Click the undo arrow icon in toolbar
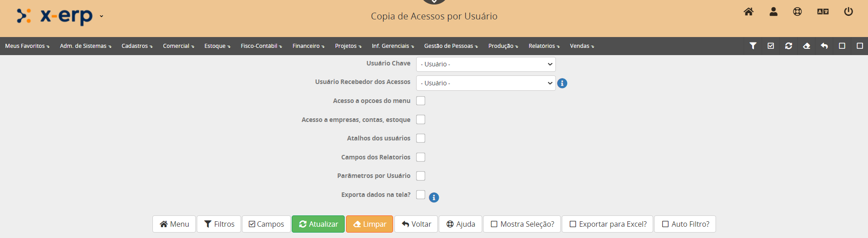This screenshot has height=238, width=868. pos(824,46)
